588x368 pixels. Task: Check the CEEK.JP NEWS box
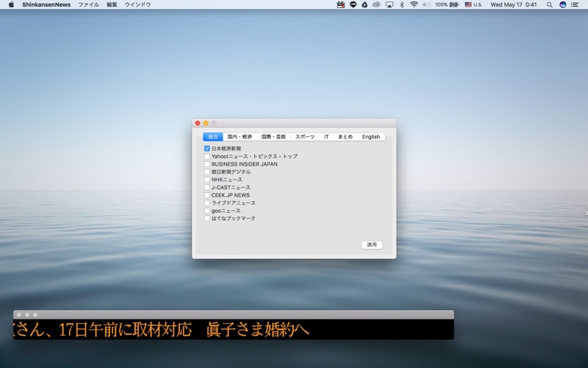[207, 195]
